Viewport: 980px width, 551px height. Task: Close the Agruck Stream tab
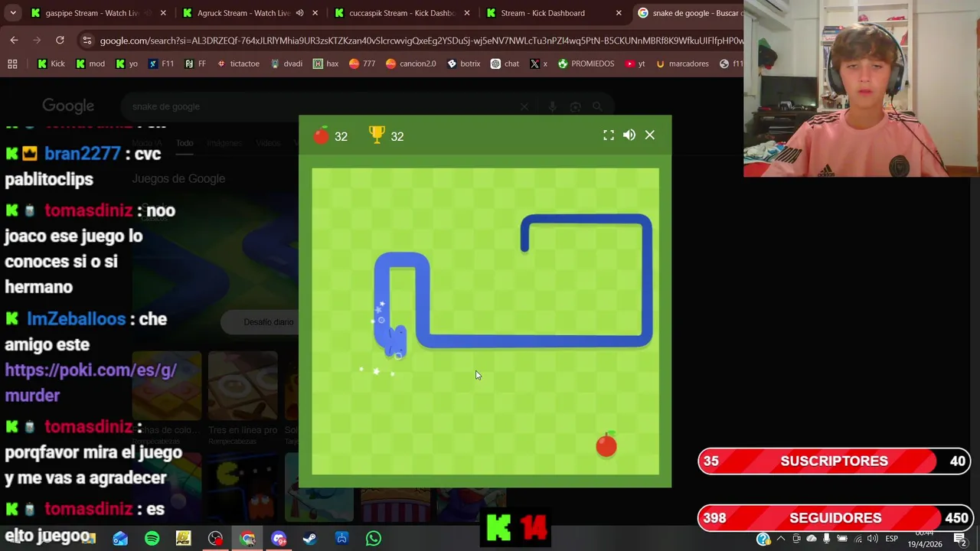[x=315, y=13]
